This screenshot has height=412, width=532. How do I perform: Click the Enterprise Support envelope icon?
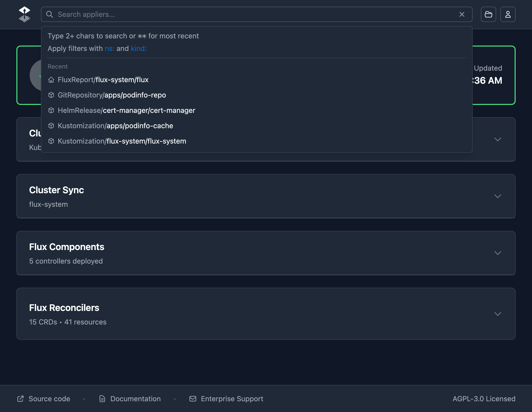click(x=193, y=399)
